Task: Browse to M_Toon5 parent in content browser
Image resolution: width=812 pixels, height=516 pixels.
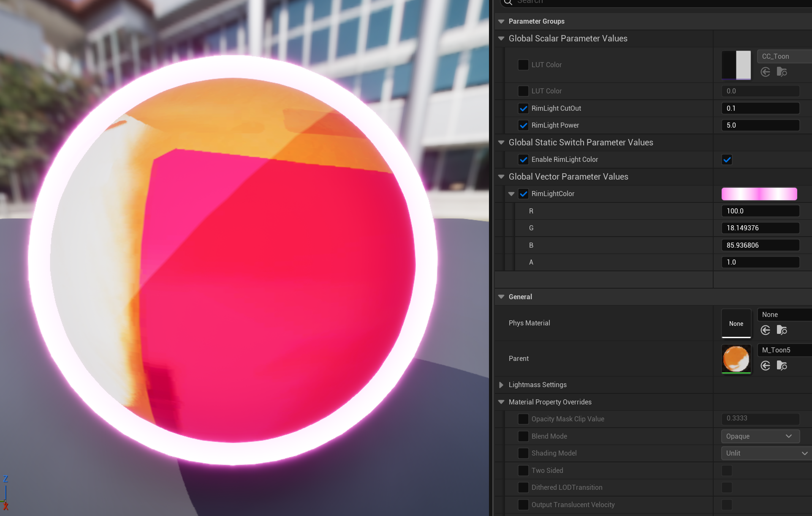Action: (x=782, y=366)
